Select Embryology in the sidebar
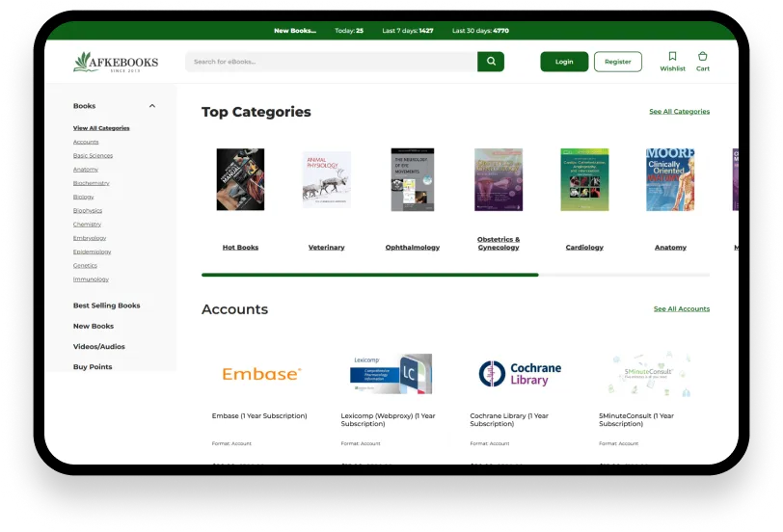The height and width of the screenshot is (532, 783). click(x=90, y=238)
